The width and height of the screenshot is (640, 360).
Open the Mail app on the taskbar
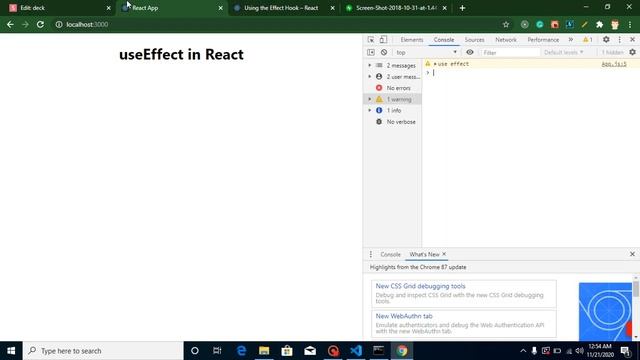pos(310,351)
